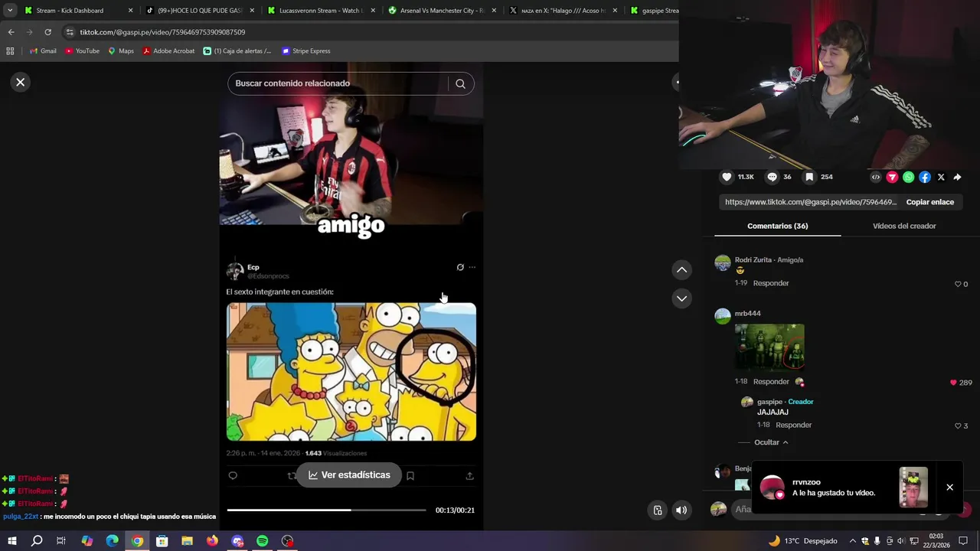Save video with the bookmark icon showing 254

pyautogui.click(x=809, y=177)
